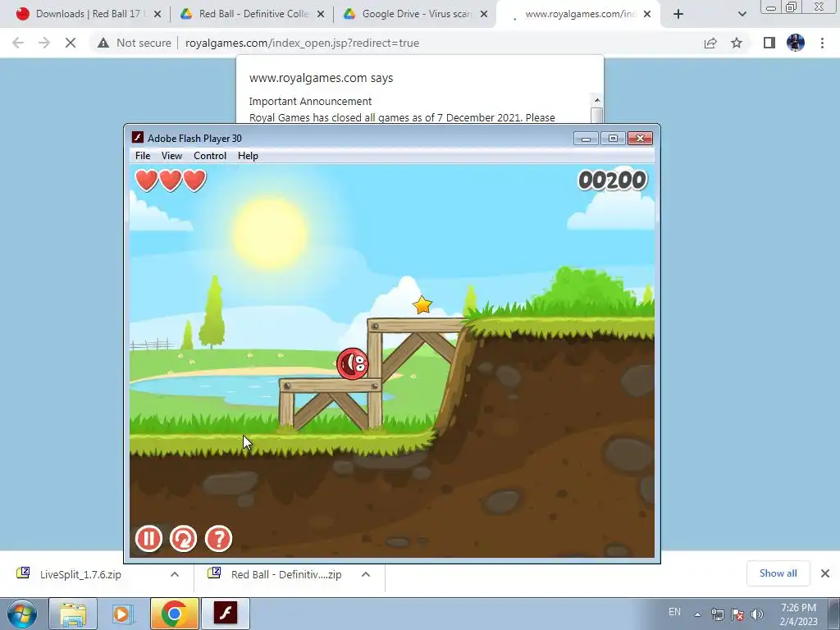This screenshot has width=840, height=630.
Task: Restart the level with the circular arrow button
Action: pos(183,538)
